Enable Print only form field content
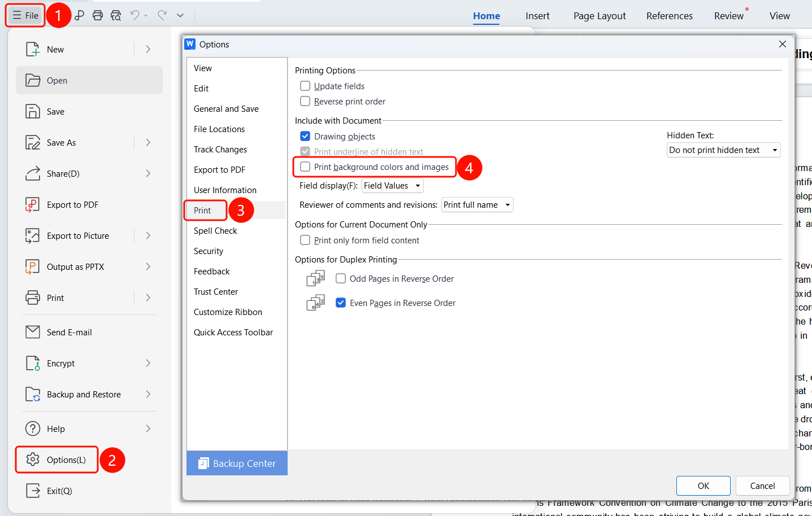The width and height of the screenshot is (812, 516). [x=305, y=240]
